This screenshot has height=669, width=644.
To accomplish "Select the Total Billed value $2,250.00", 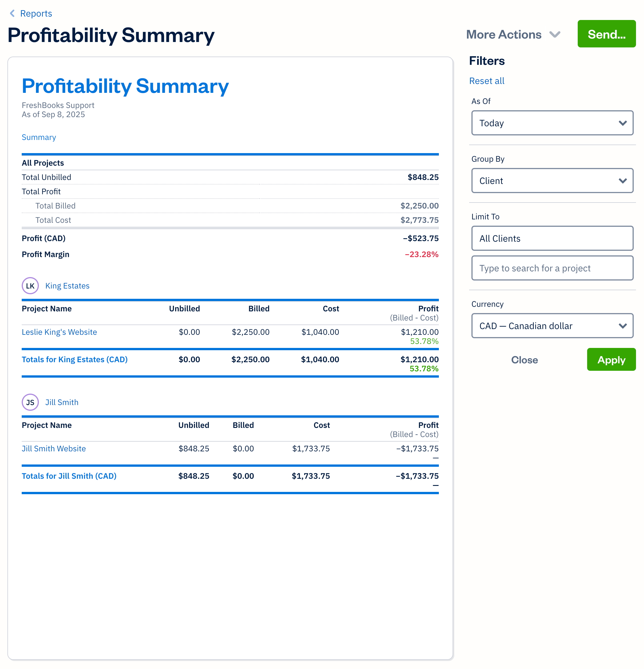I will point(419,206).
